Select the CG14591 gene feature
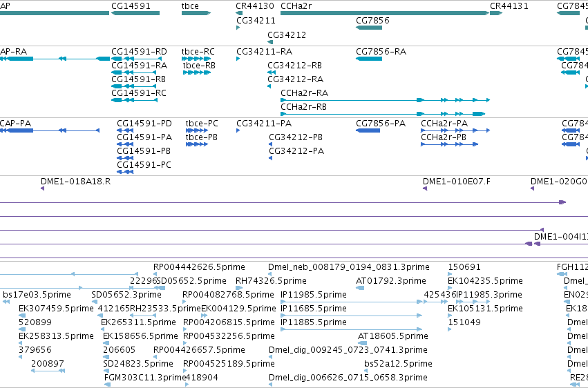Viewport: 588px width, 388px height. click(x=135, y=13)
